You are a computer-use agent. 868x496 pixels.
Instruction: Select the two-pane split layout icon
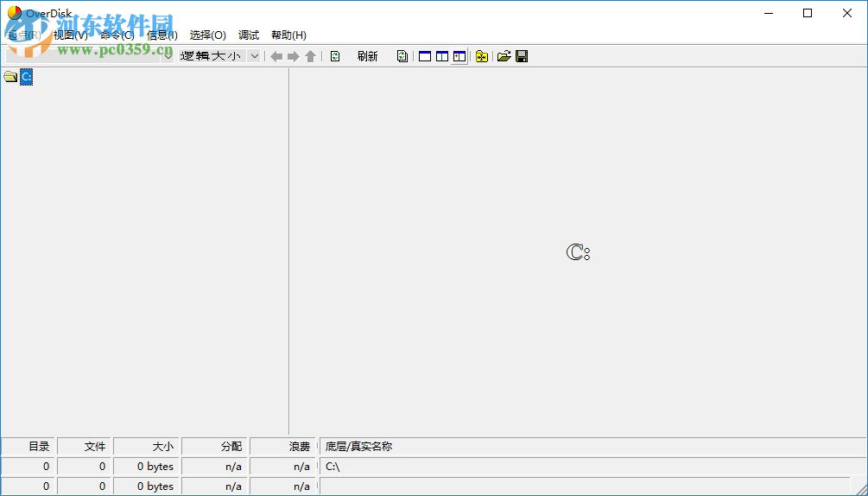[441, 56]
